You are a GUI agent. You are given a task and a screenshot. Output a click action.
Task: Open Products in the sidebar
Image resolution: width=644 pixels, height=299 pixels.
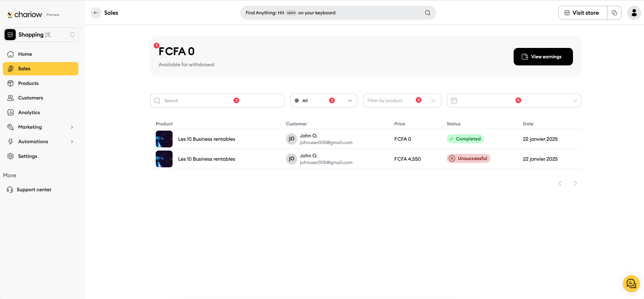(x=40, y=83)
